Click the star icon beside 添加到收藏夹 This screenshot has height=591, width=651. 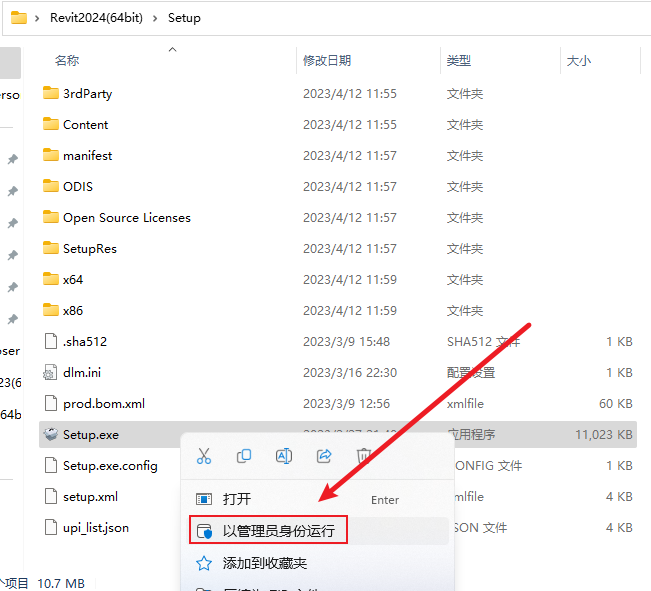(x=204, y=563)
